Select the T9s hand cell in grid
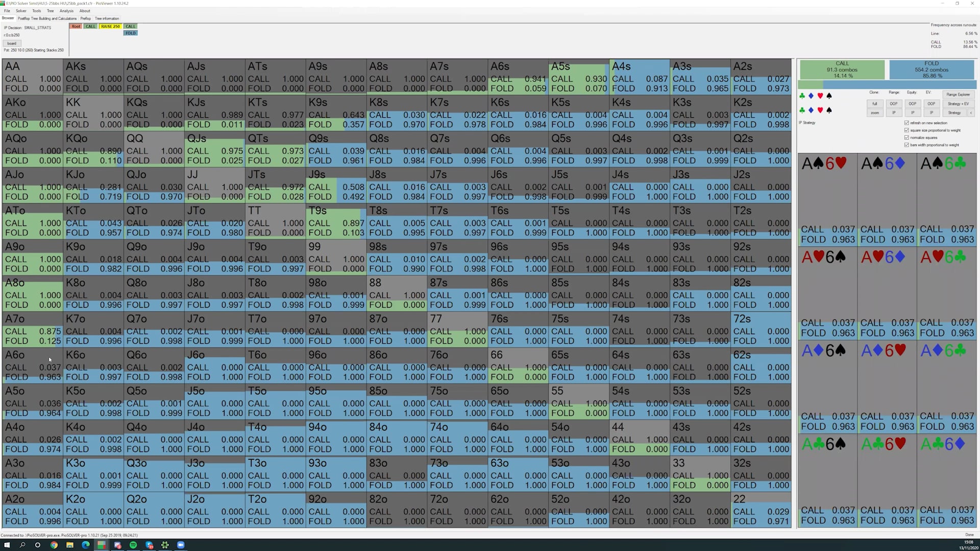The height and width of the screenshot is (551, 980). tap(337, 221)
